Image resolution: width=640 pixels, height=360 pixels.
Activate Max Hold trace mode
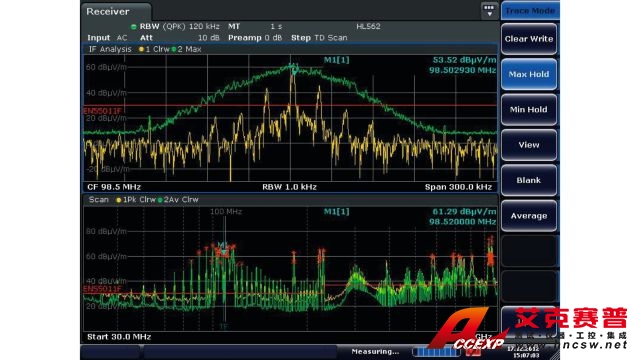point(529,74)
